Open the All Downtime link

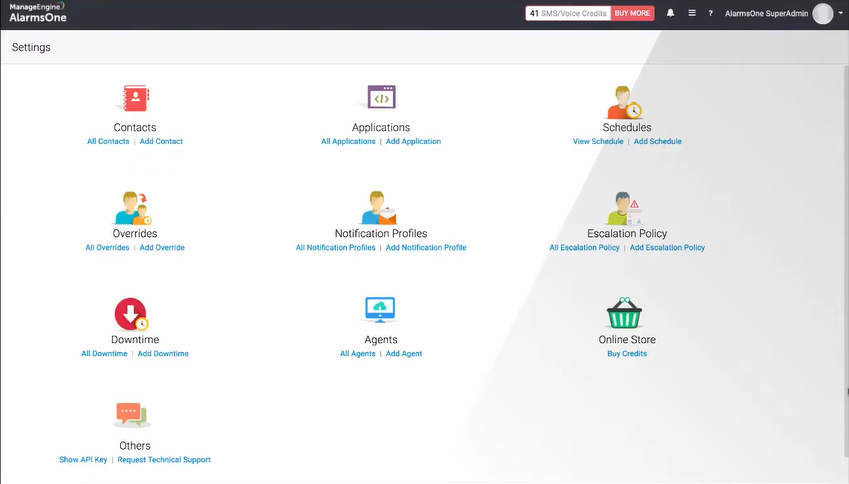click(x=105, y=354)
